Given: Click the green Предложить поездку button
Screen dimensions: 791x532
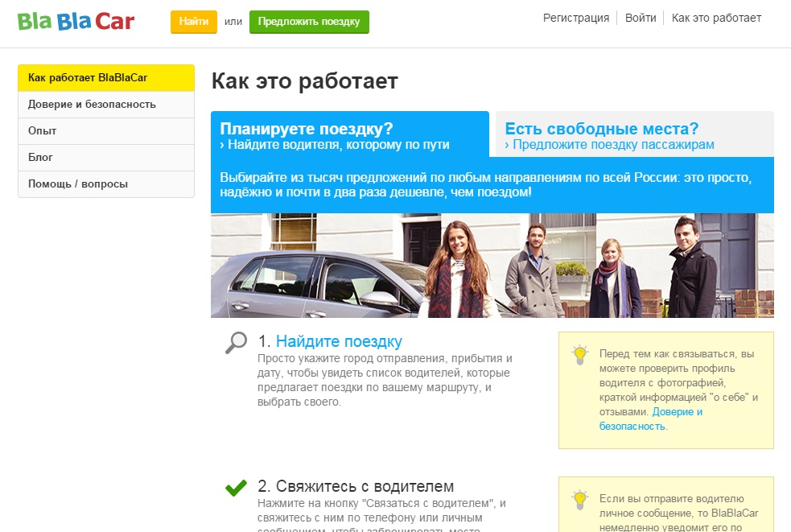Looking at the screenshot, I should (x=309, y=22).
